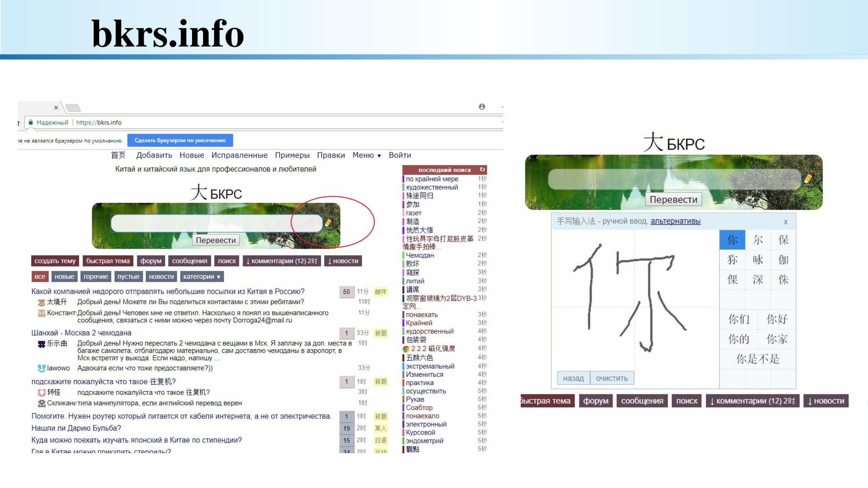The height and width of the screenshot is (488, 868).
Task: Select the 狝 character candidate
Action: [732, 260]
